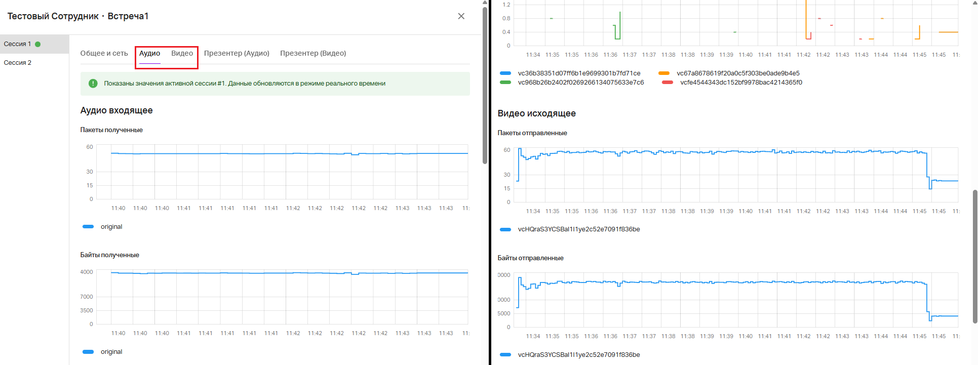Select Сессия 1 in the session list
This screenshot has height=365, width=980.
(x=17, y=44)
